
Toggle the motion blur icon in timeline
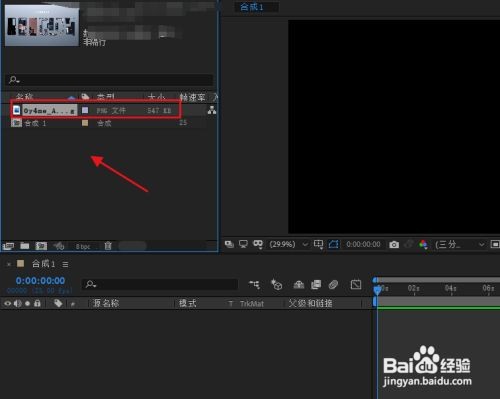point(333,285)
